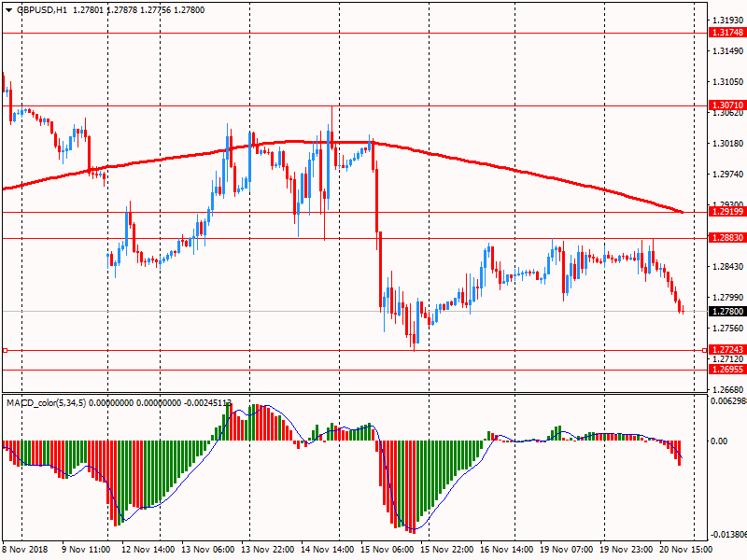This screenshot has height=560, width=747.
Task: Select the 1.28830 level price label
Action: (726, 238)
